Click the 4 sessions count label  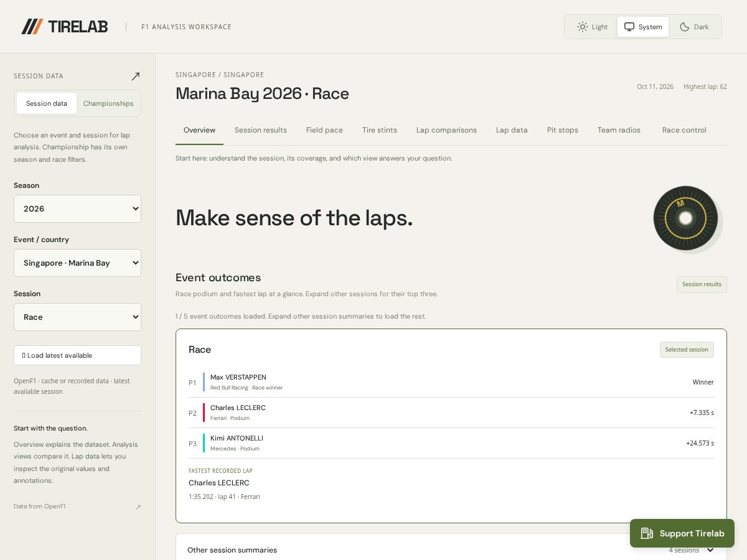[x=684, y=550]
